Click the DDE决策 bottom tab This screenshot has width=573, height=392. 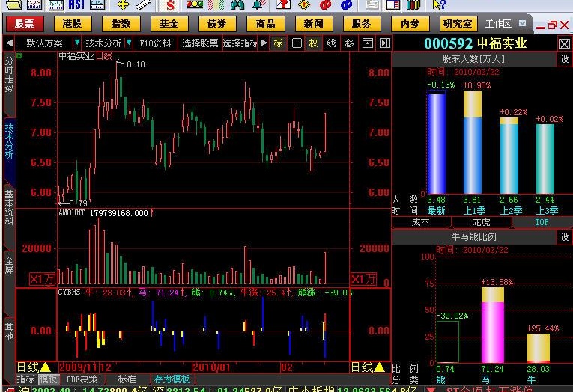[82, 379]
